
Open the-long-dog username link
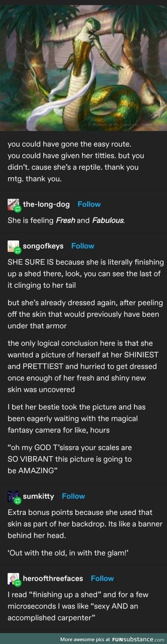[46, 204]
